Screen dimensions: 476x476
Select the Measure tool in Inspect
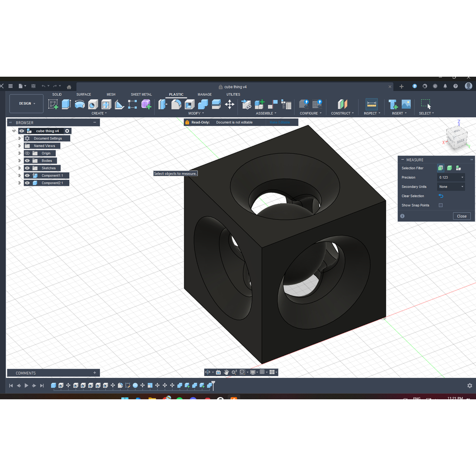click(x=371, y=104)
